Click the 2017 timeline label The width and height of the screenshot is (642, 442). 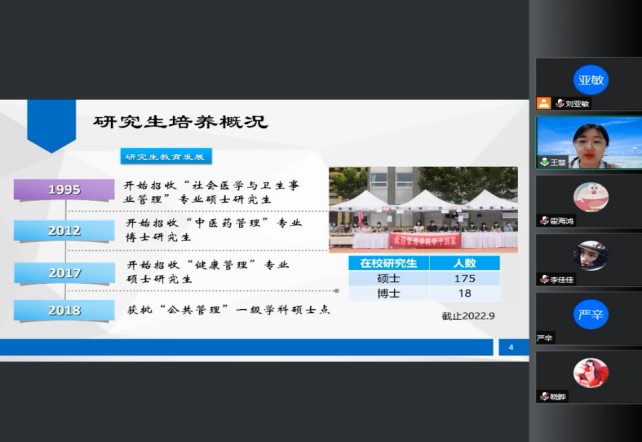point(65,271)
